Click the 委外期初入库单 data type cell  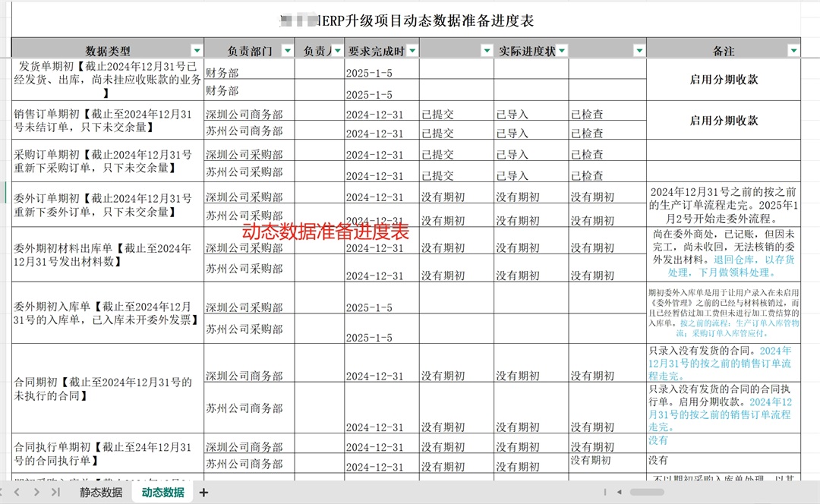click(x=107, y=313)
